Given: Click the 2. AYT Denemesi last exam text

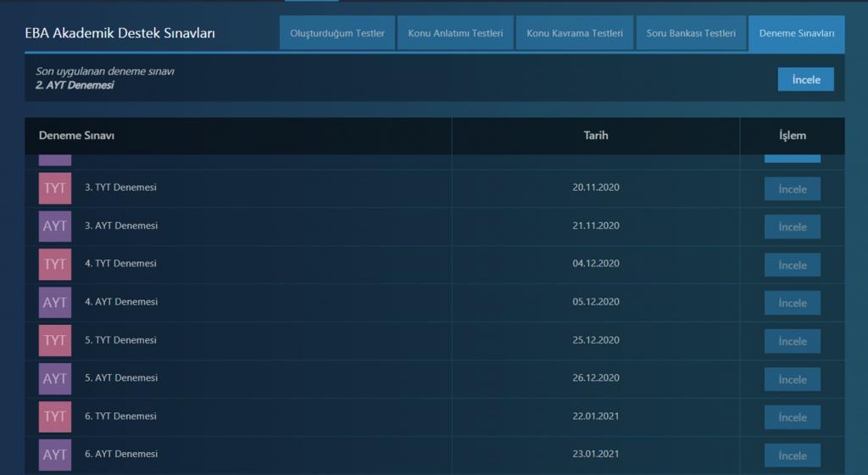Looking at the screenshot, I should coord(75,86).
